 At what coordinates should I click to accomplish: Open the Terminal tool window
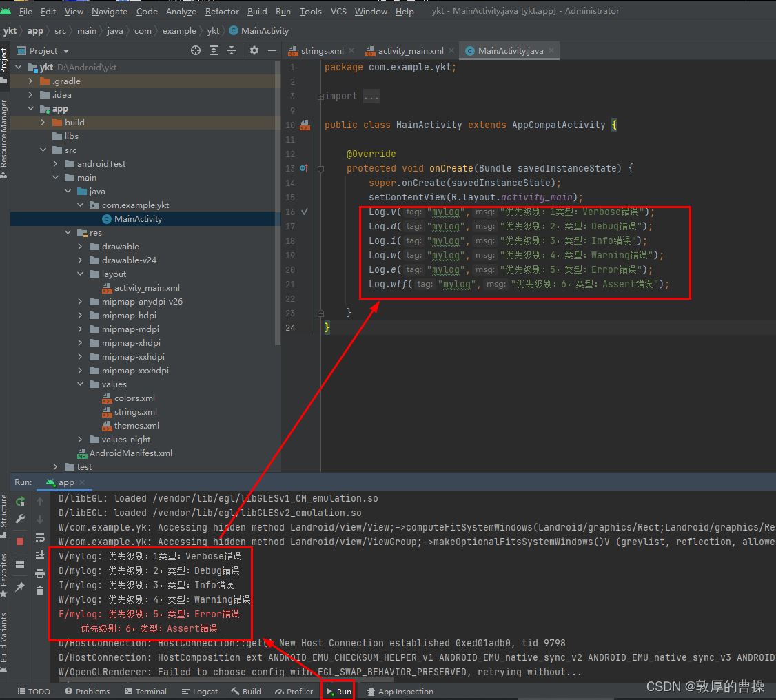point(145,691)
